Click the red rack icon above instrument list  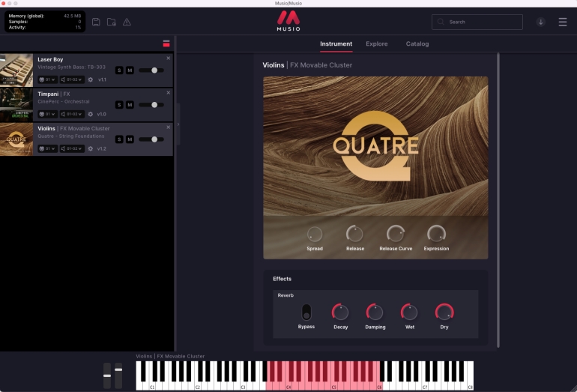click(x=166, y=43)
